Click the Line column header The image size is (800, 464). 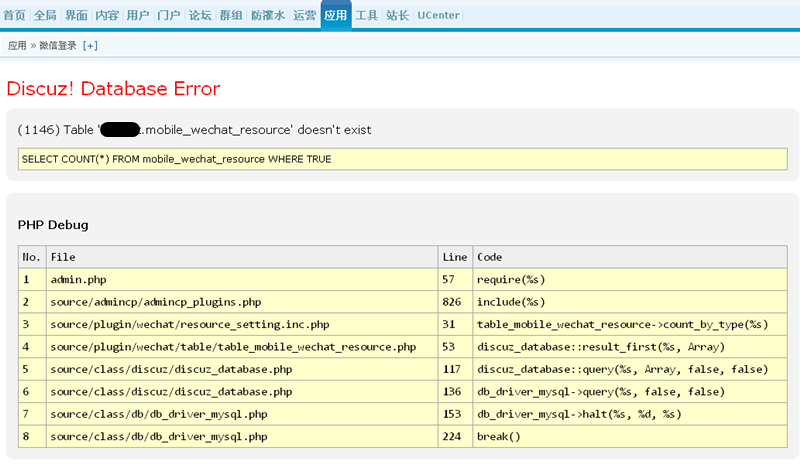455,257
